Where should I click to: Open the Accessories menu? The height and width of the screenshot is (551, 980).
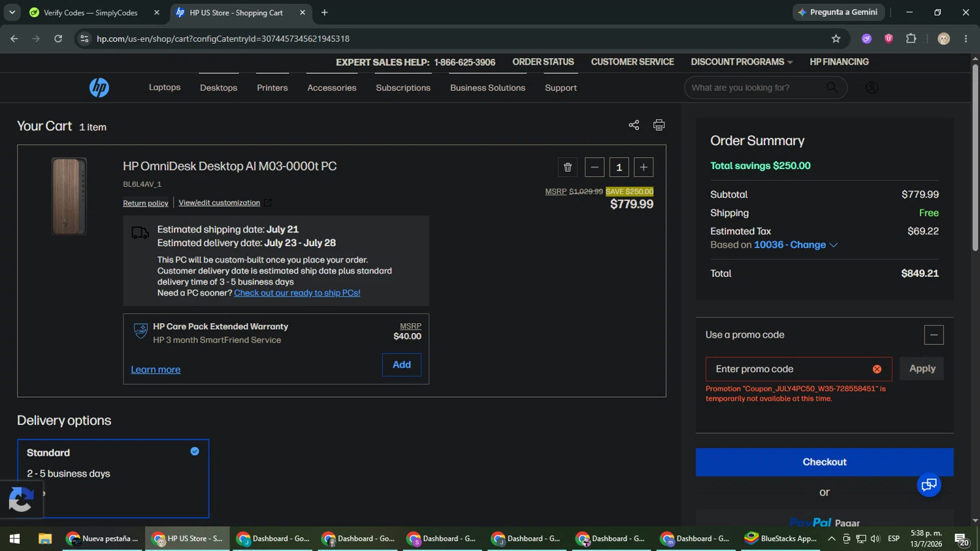pos(332,87)
